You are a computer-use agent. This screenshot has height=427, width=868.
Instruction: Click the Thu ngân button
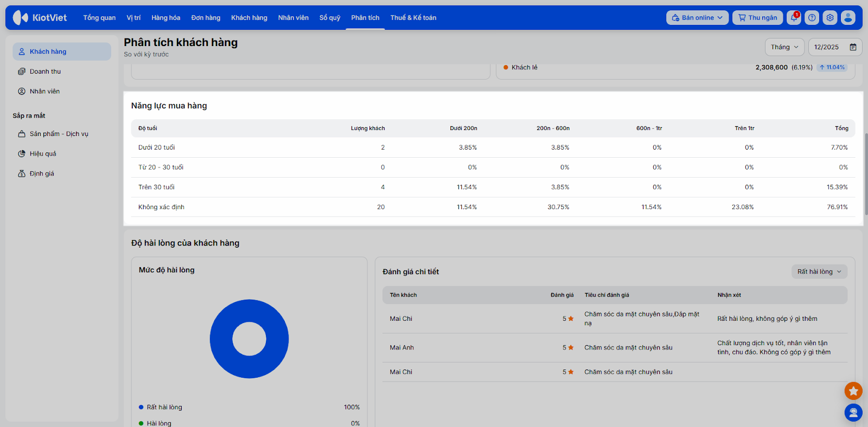(757, 18)
